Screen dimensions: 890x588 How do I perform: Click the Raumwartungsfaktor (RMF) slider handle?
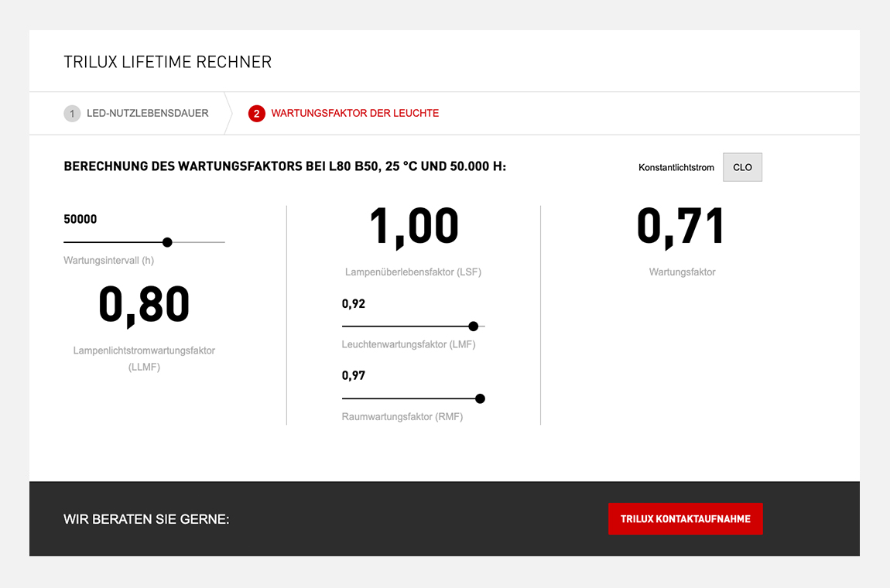click(x=480, y=399)
